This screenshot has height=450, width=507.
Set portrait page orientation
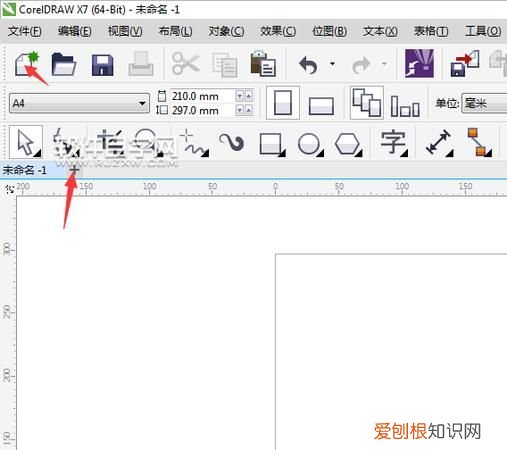(283, 103)
